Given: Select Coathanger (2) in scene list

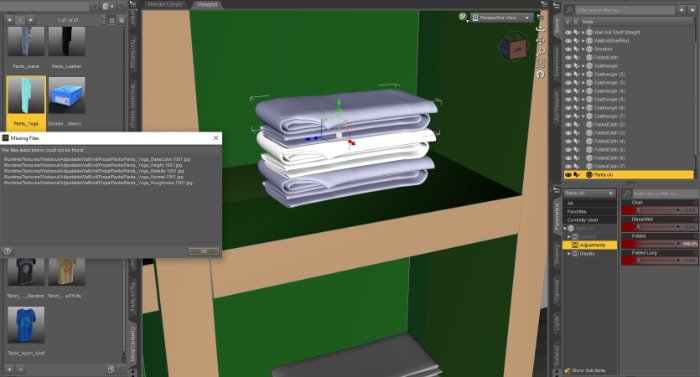Looking at the screenshot, I should coord(609,74).
